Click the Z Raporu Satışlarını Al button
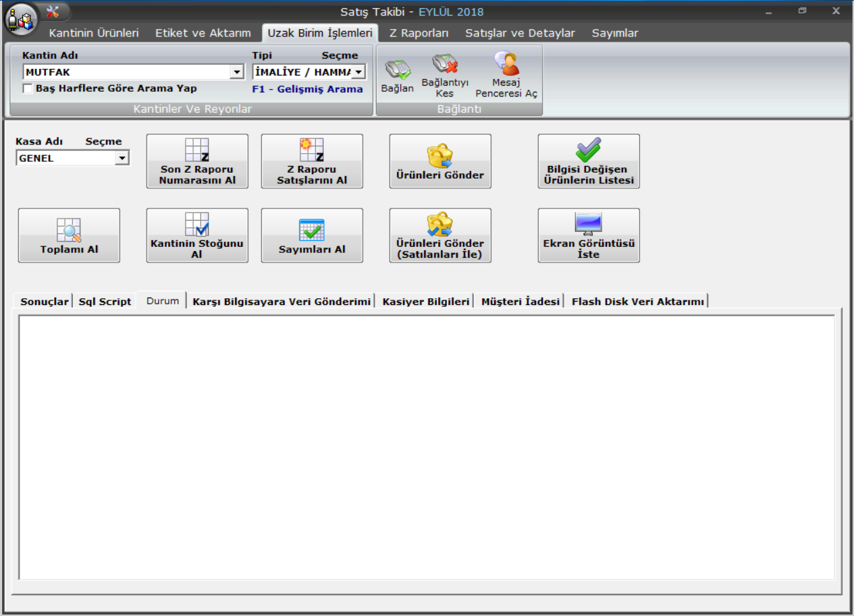The image size is (854, 616). 312,161
